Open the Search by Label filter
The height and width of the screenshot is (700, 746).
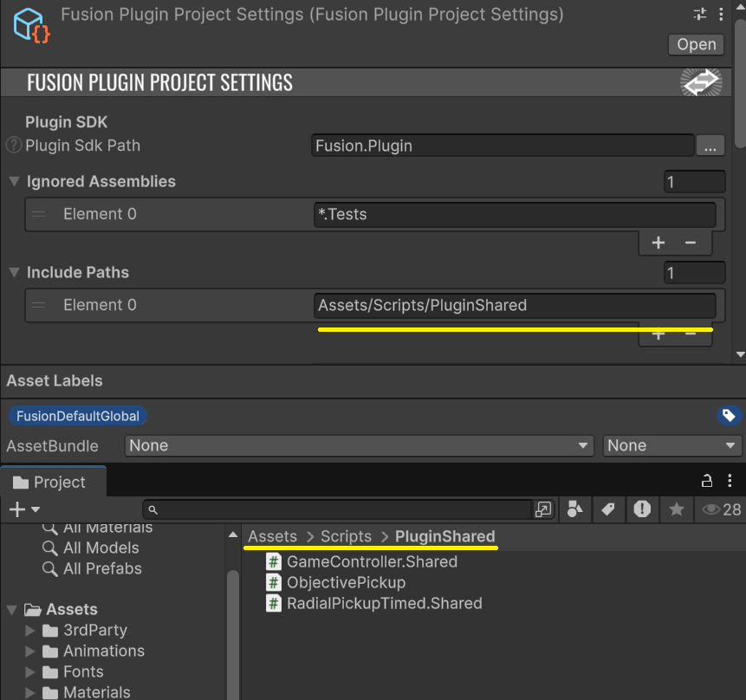[x=608, y=509]
